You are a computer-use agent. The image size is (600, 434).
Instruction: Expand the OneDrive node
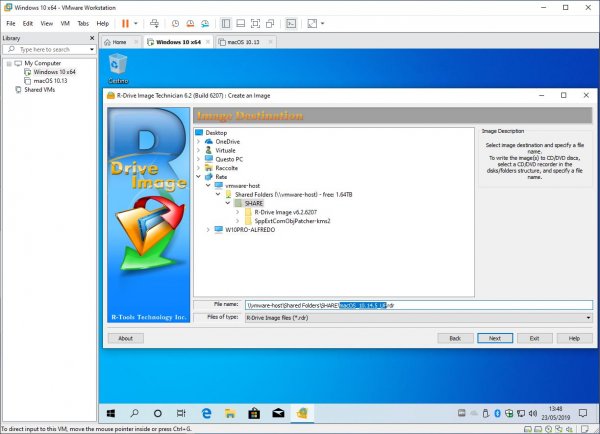click(x=199, y=142)
